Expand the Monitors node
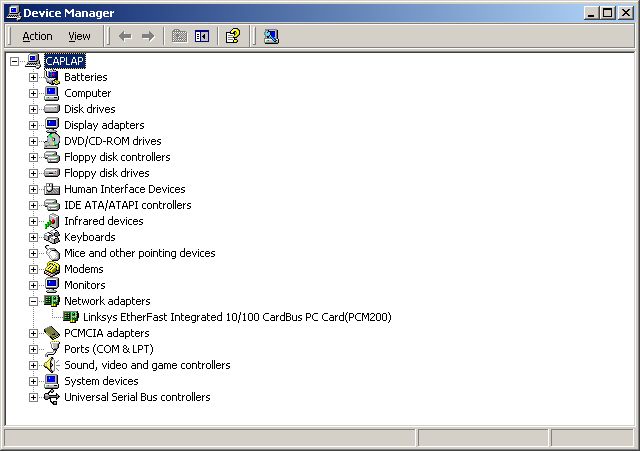The image size is (640, 451). click(x=33, y=285)
